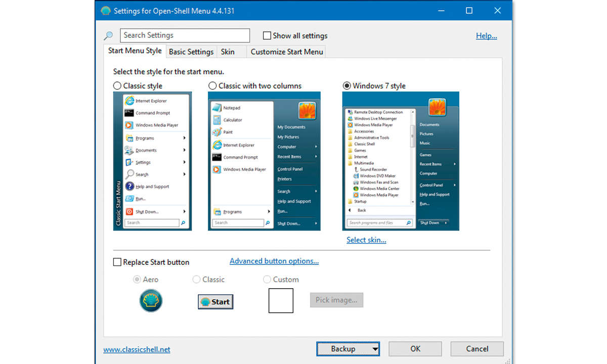
Task: Click the Classic Start button image
Action: 215,302
